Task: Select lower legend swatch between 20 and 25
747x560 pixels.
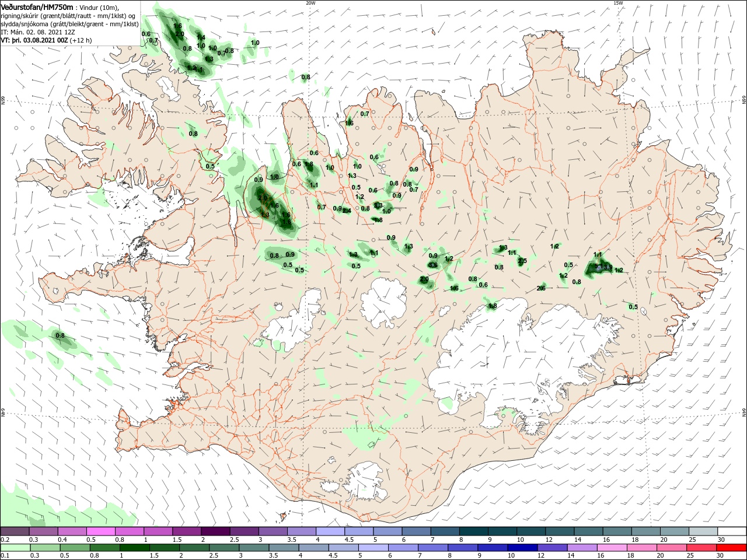Action: (672, 548)
